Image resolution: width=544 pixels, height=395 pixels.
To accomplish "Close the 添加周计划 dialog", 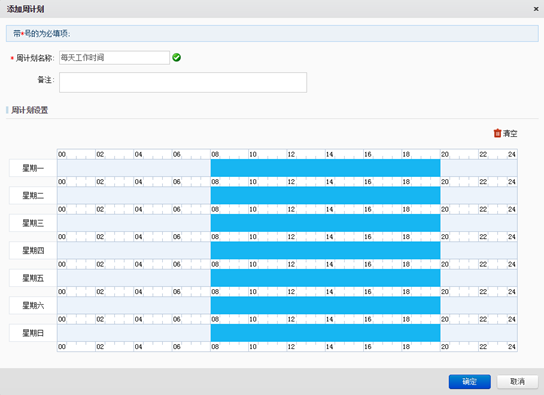I will click(536, 9).
